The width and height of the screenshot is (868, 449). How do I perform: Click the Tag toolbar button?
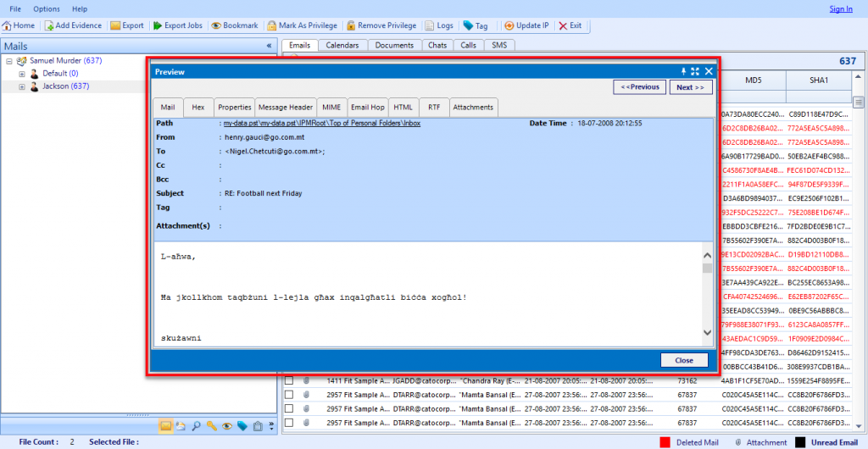[476, 25]
